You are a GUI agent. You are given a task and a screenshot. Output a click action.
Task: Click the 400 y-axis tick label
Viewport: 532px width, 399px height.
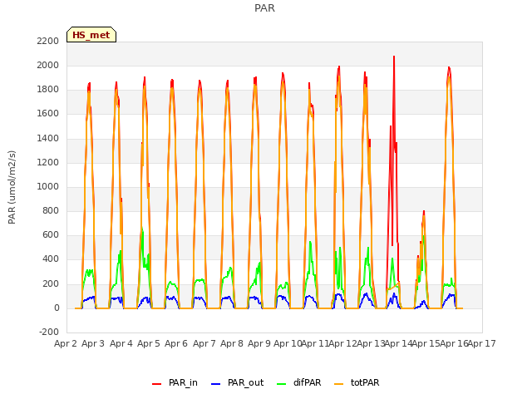[x=51, y=259]
